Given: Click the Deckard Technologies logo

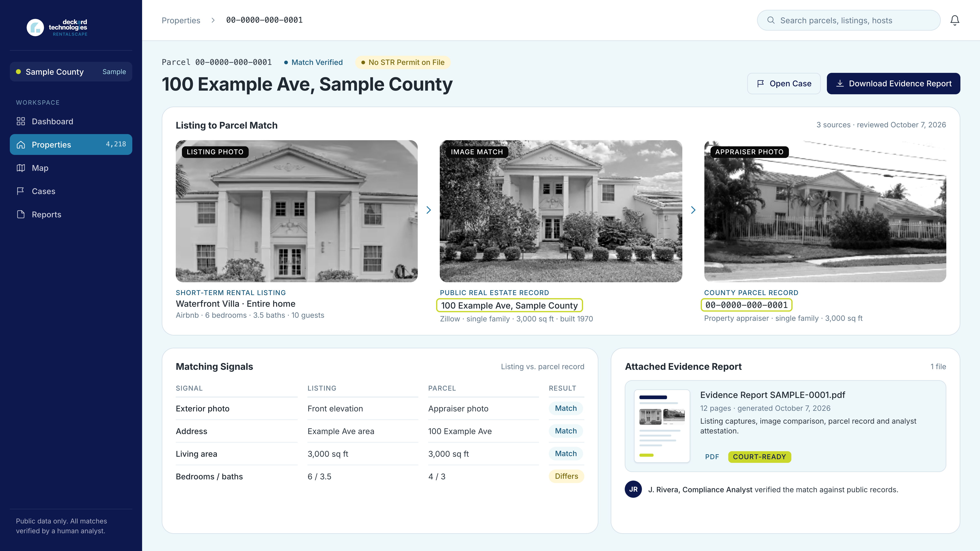Looking at the screenshot, I should pyautogui.click(x=57, y=27).
